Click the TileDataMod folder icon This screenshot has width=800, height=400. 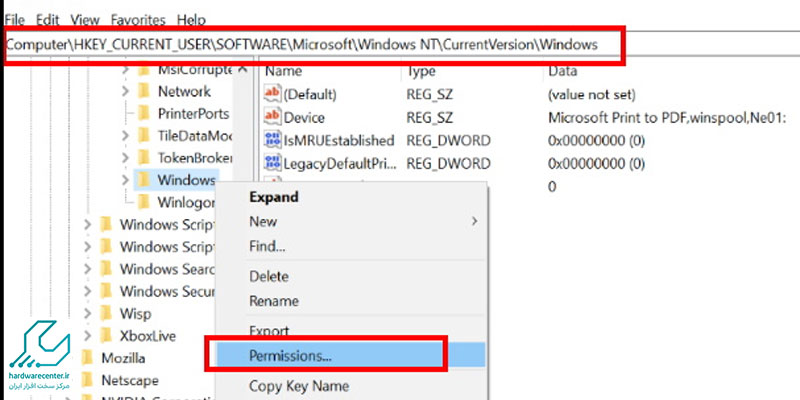tap(144, 135)
